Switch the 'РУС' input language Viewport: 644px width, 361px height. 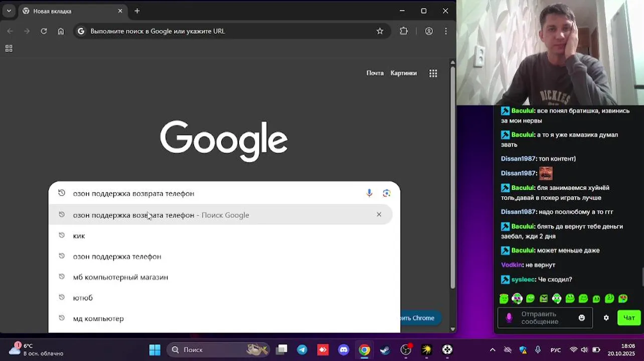(556, 349)
